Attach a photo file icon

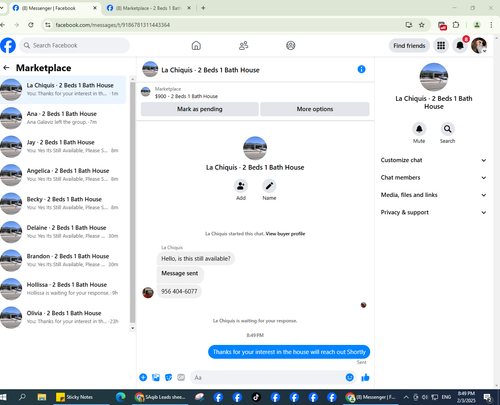(x=156, y=377)
